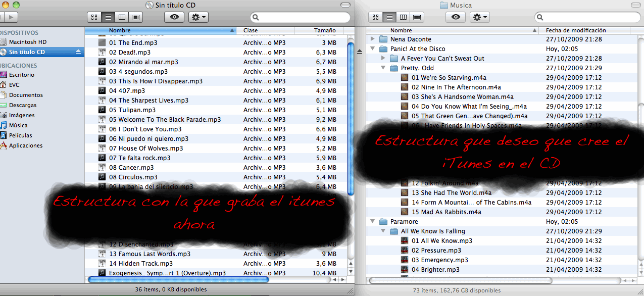
Task: Select Sin título CD in sidebar
Action: point(27,52)
